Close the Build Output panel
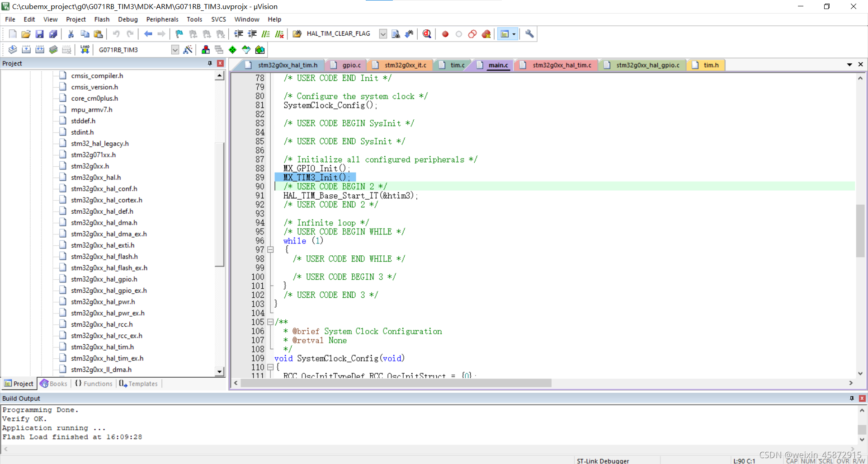Screen dimensions: 868x464 (862, 398)
